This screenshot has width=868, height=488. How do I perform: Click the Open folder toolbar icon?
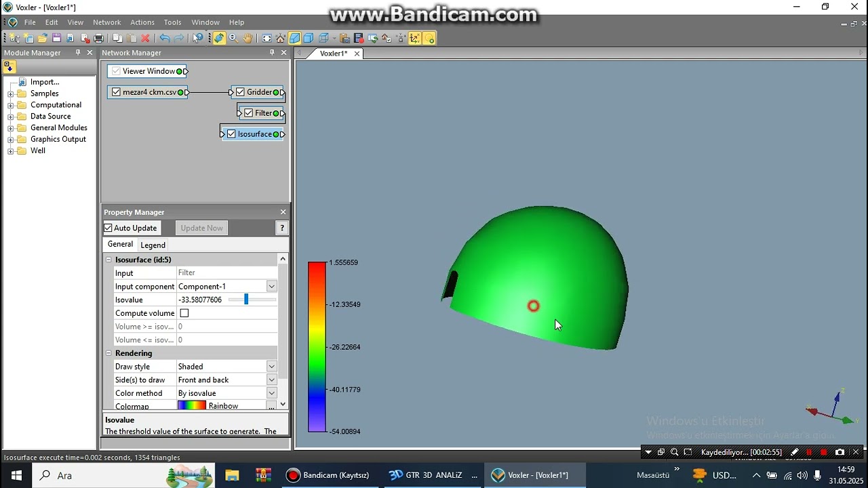point(43,39)
